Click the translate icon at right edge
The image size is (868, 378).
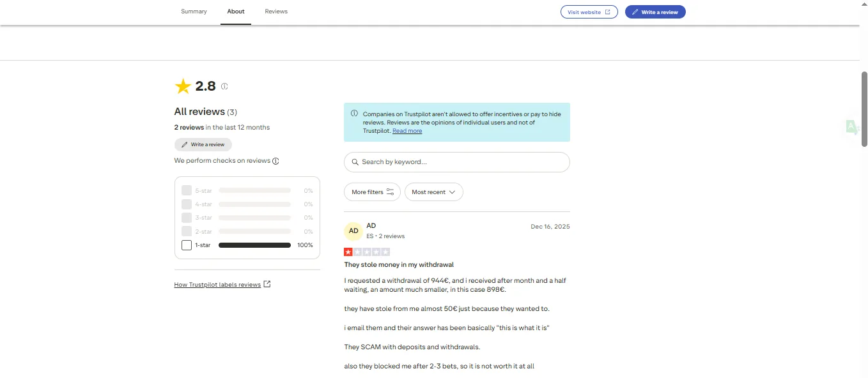pos(852,127)
